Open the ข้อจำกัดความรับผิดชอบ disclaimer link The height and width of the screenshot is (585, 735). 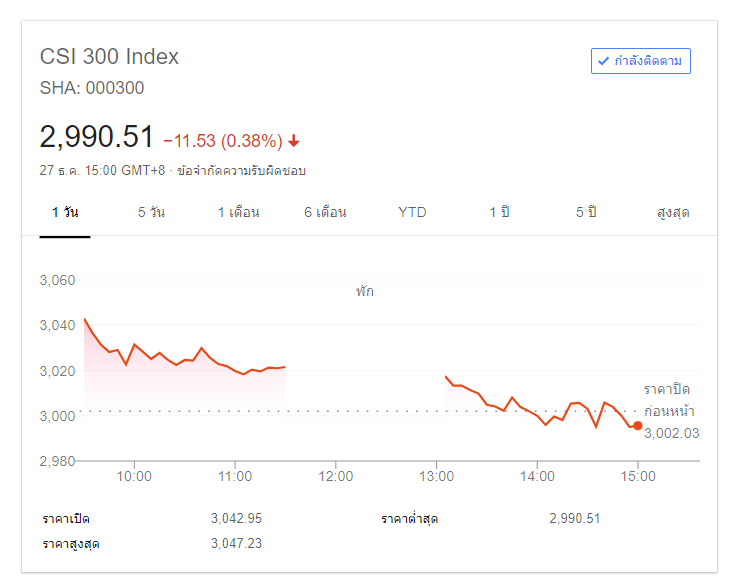click(x=241, y=171)
